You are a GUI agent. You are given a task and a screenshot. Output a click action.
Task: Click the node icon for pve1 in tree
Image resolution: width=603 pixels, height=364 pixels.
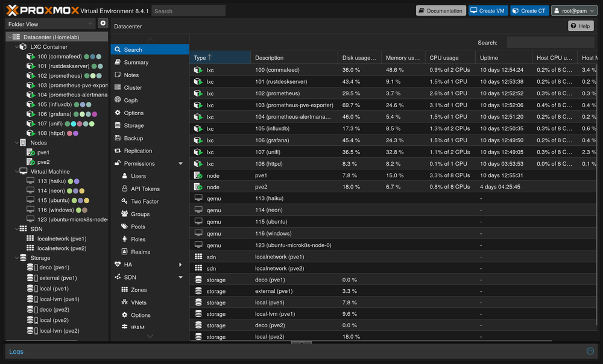(x=30, y=152)
